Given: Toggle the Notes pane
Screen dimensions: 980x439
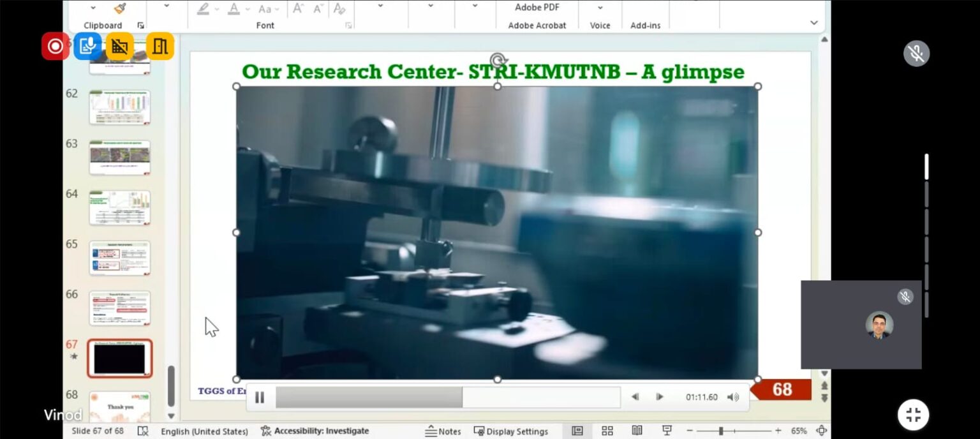Looking at the screenshot, I should (444, 431).
